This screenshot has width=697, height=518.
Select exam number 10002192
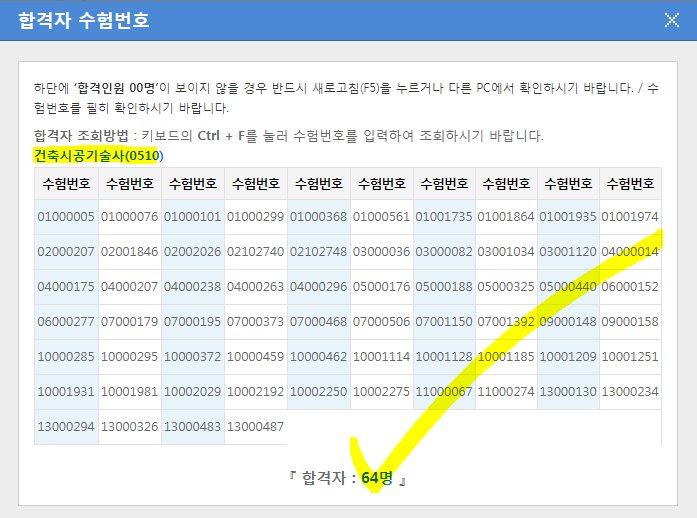tap(256, 392)
